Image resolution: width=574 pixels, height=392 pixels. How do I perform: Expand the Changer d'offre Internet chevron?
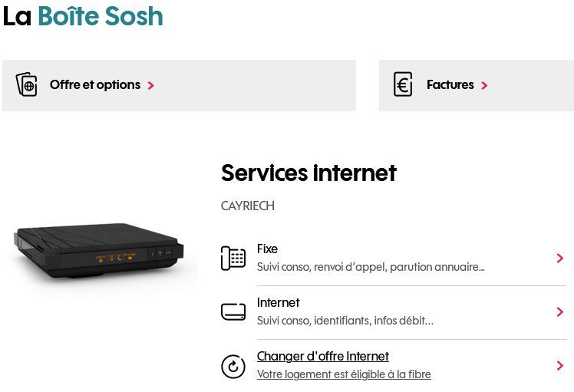click(559, 365)
